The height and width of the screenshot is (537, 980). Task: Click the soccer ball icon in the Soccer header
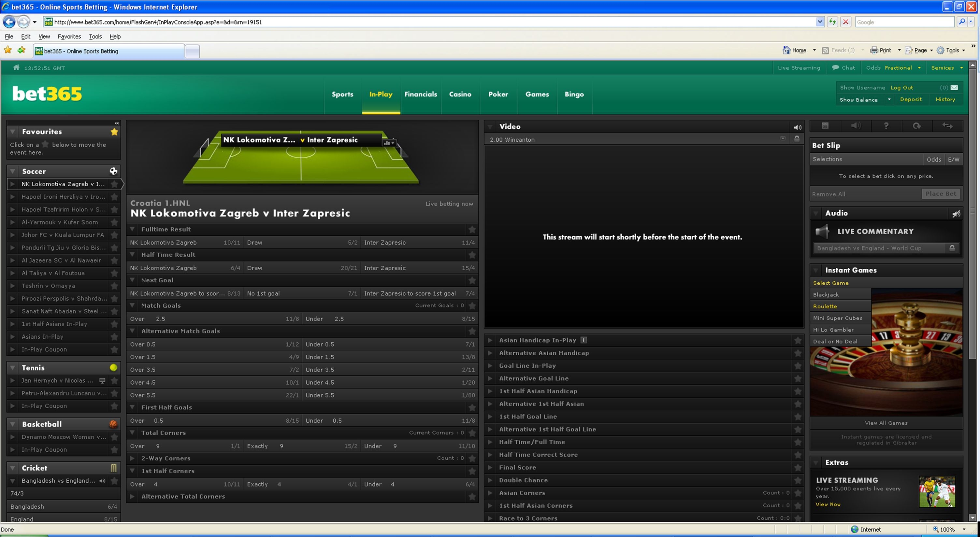coord(113,171)
